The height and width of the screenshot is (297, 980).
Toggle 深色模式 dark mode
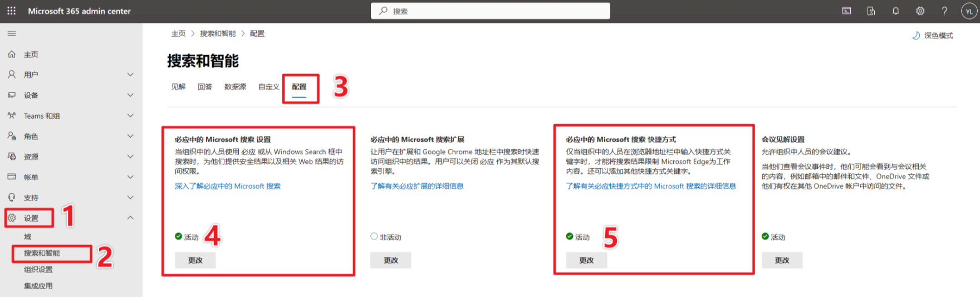tap(933, 36)
